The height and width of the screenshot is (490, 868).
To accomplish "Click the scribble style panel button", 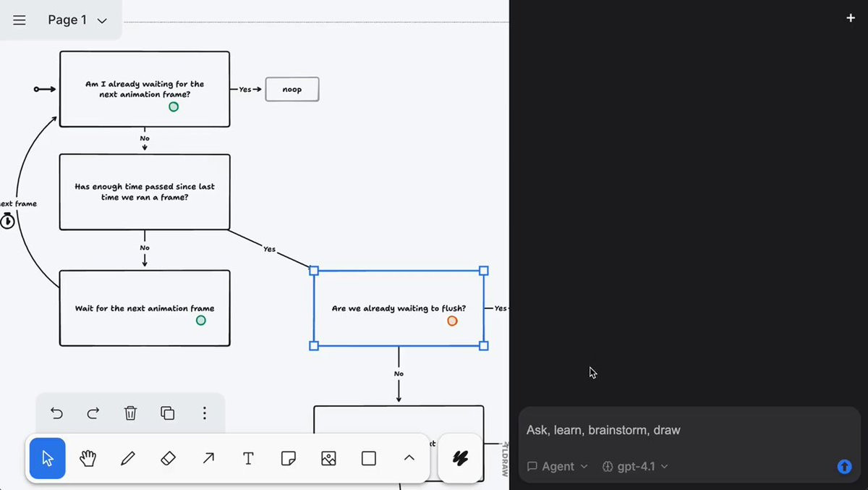I will 460,458.
